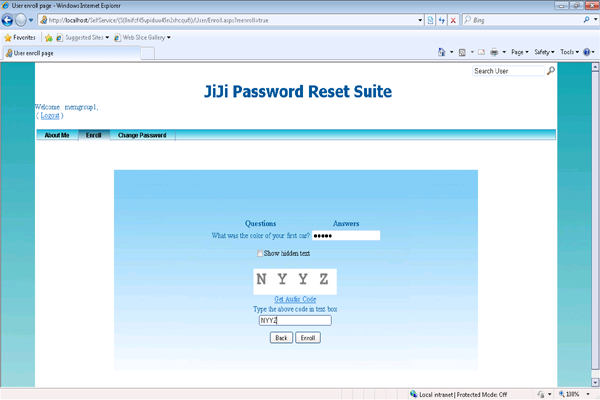Open the Change Password tab
This screenshot has height=400, width=600.
tap(142, 135)
